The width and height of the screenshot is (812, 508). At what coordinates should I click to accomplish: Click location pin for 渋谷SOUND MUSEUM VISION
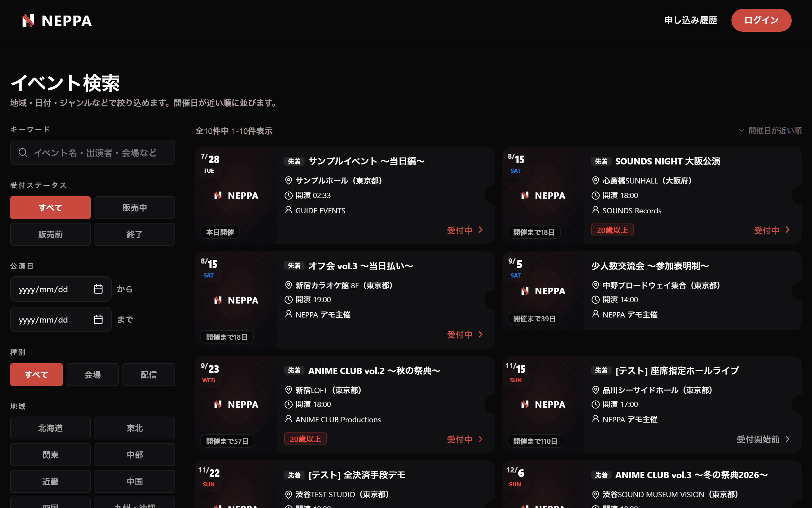(x=595, y=494)
